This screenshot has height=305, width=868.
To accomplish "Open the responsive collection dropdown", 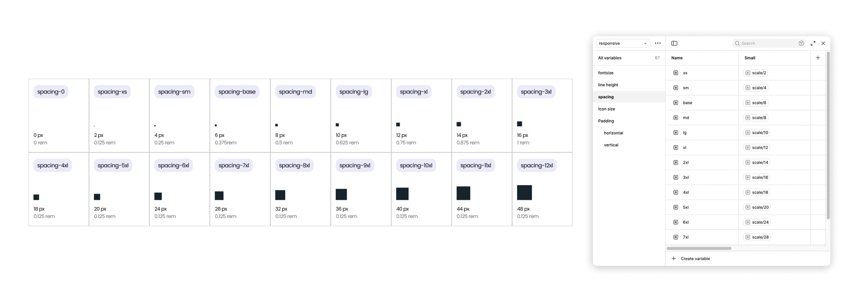I will pyautogui.click(x=623, y=43).
